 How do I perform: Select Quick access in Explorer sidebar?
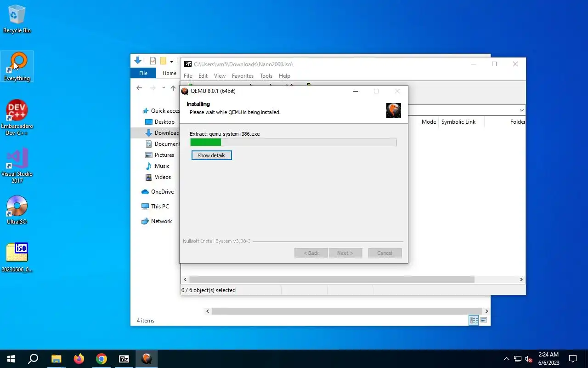(160, 111)
